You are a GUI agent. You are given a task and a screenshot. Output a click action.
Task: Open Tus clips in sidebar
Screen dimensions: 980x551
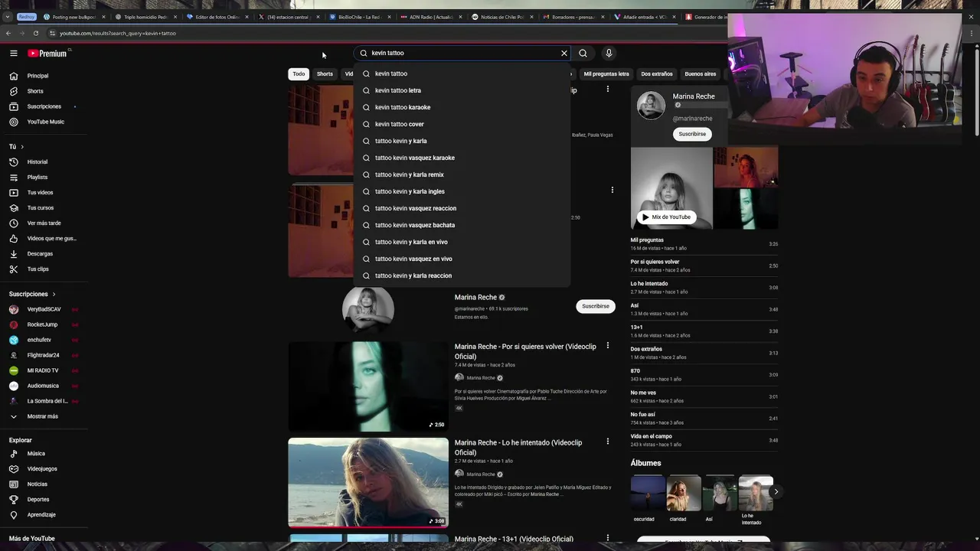pos(38,269)
